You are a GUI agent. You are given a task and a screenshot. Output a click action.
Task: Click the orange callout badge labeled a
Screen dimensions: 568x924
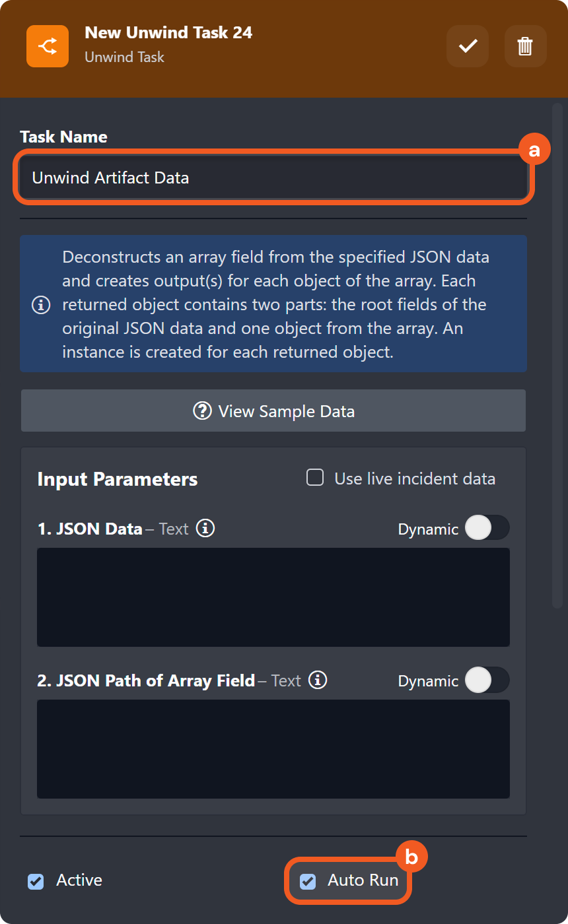534,150
